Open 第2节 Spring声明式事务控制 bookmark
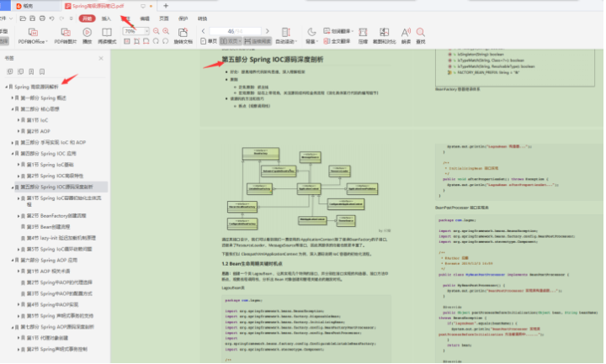Viewport: 606px width, 364px height. point(57,350)
